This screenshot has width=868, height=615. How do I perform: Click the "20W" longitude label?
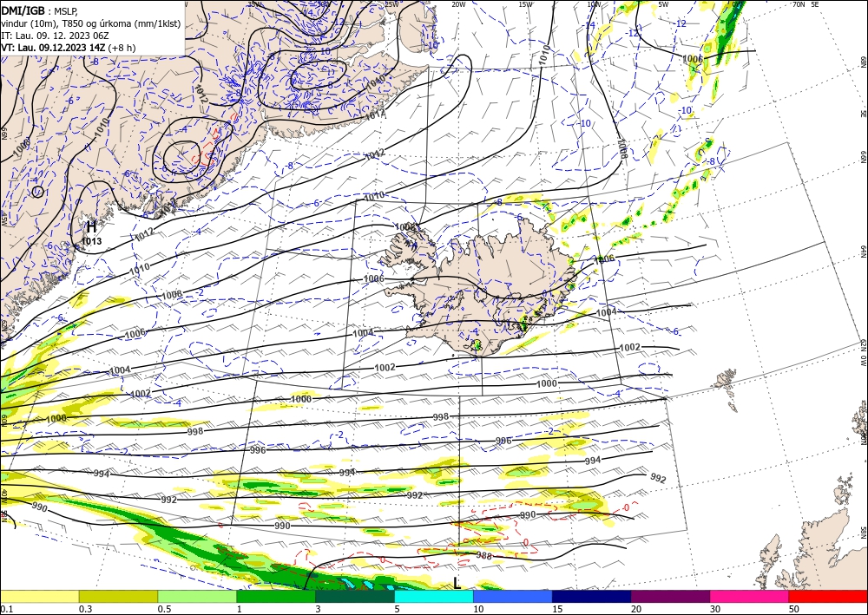(457, 4)
